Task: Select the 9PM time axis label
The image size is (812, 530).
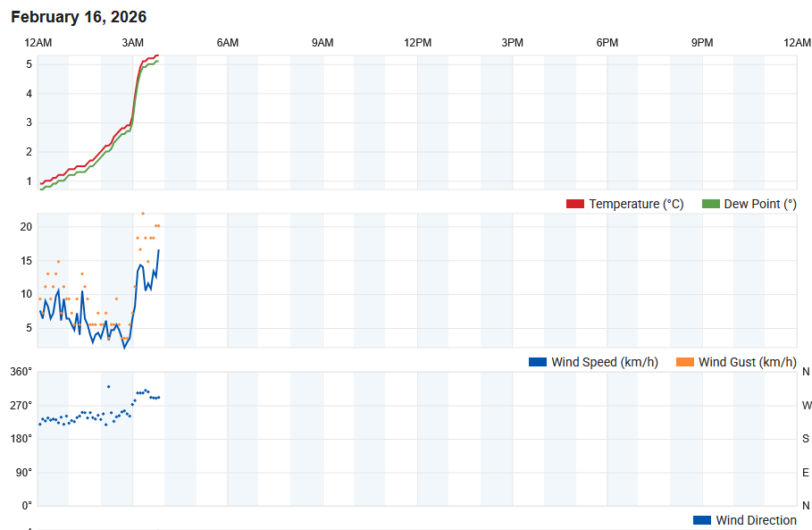Action: (x=702, y=43)
